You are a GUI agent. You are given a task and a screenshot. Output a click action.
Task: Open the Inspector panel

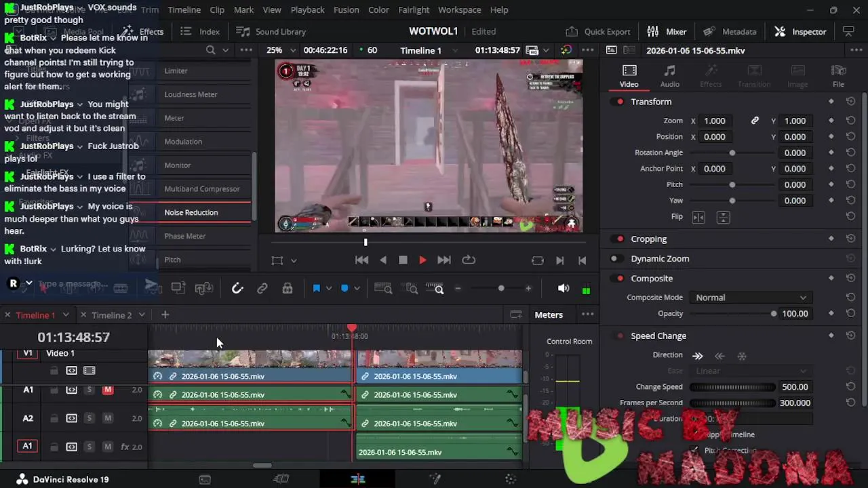pos(800,31)
